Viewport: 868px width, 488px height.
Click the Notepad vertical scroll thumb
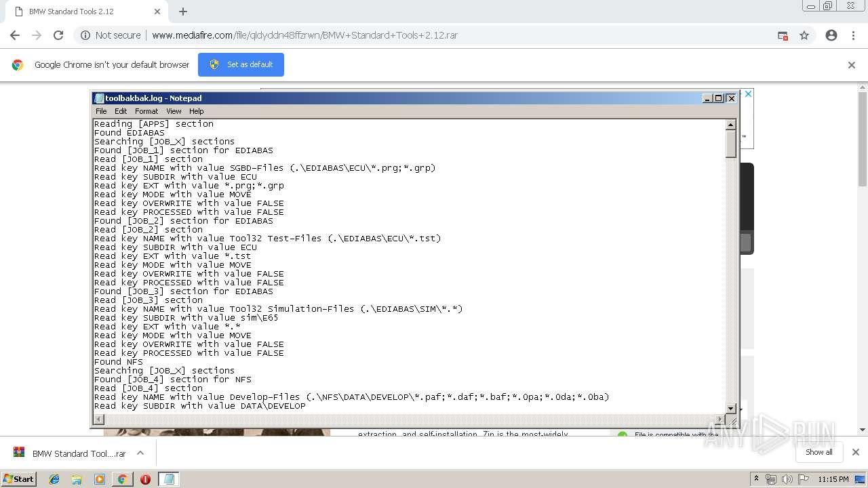[x=731, y=144]
